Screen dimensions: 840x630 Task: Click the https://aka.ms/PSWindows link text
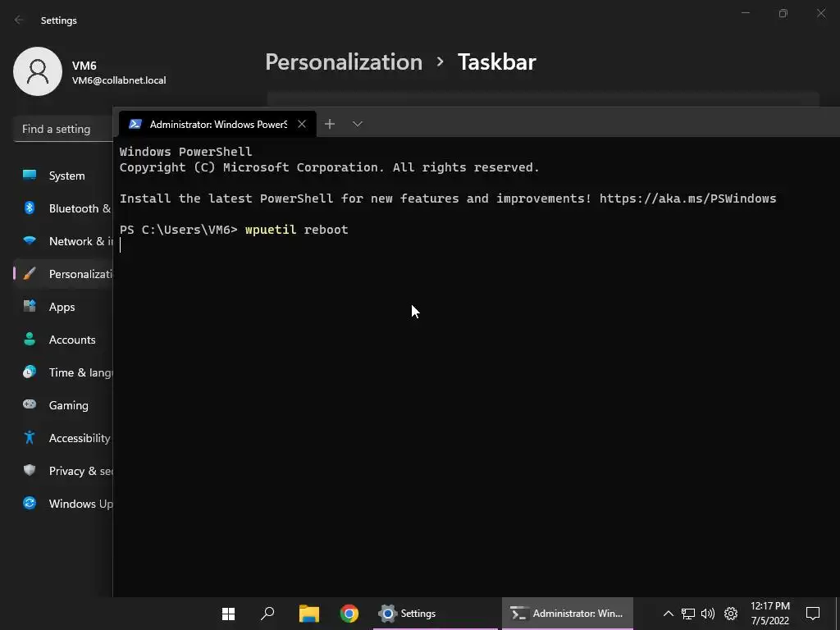[x=688, y=199]
